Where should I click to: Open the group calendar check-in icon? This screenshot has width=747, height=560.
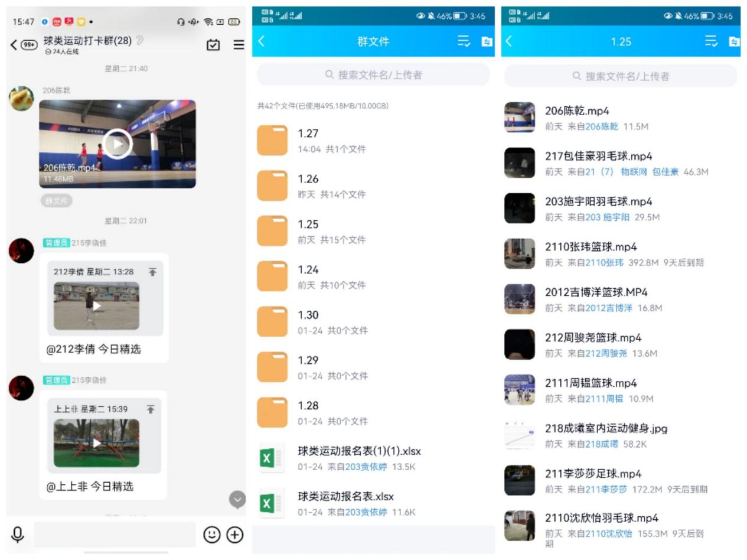coord(213,45)
